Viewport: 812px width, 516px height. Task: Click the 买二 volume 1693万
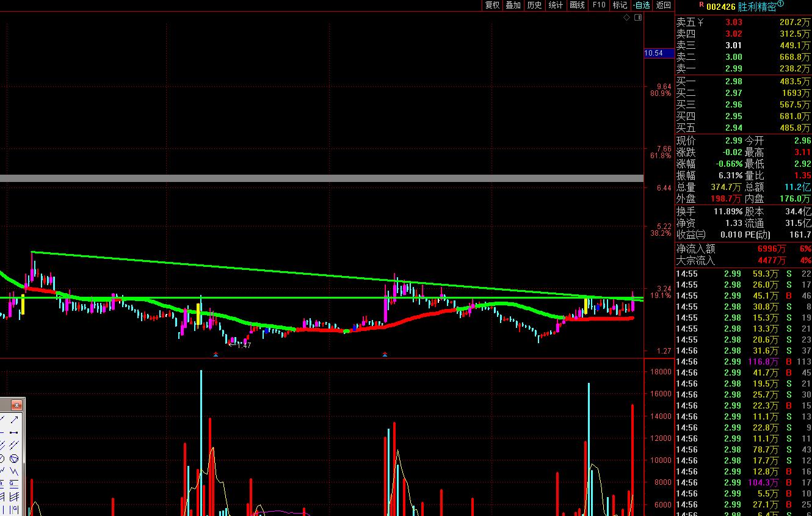pyautogui.click(x=797, y=93)
